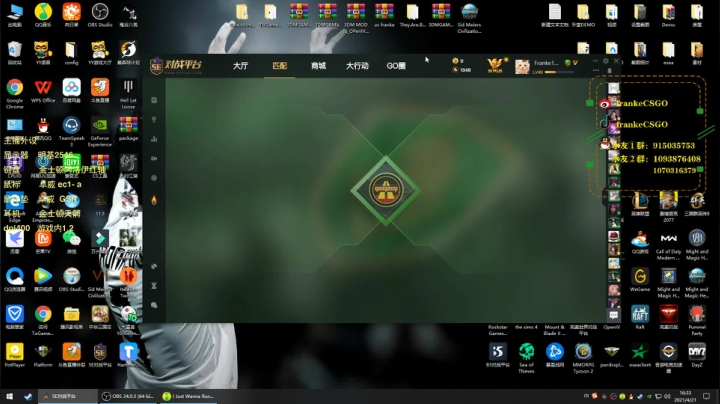Open GeForce Experience desktop icon
This screenshot has height=404, width=720.
(x=100, y=131)
